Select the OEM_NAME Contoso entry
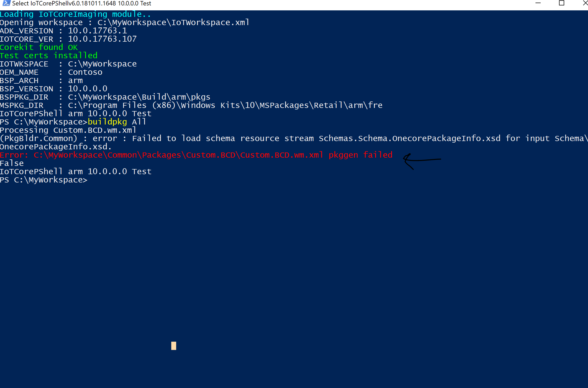The image size is (588, 388). (85, 72)
